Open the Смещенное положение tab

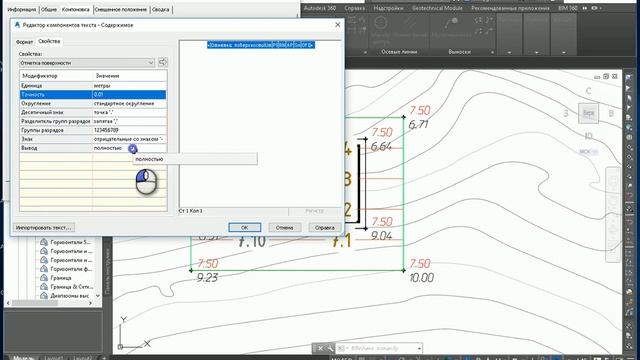pos(121,9)
